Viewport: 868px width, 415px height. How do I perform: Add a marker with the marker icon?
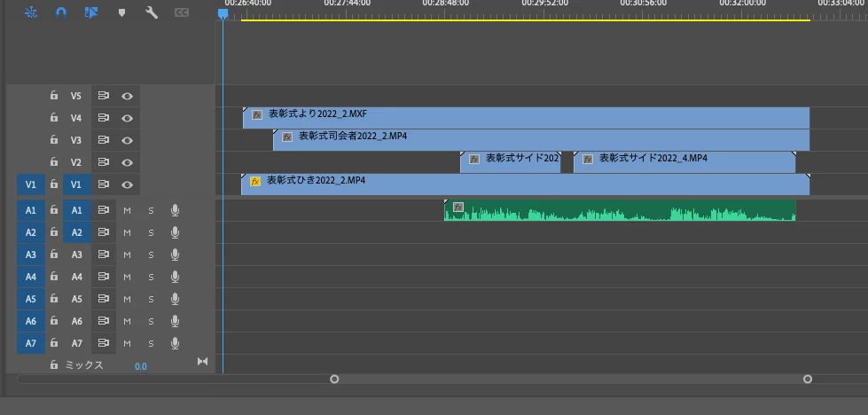(x=121, y=12)
